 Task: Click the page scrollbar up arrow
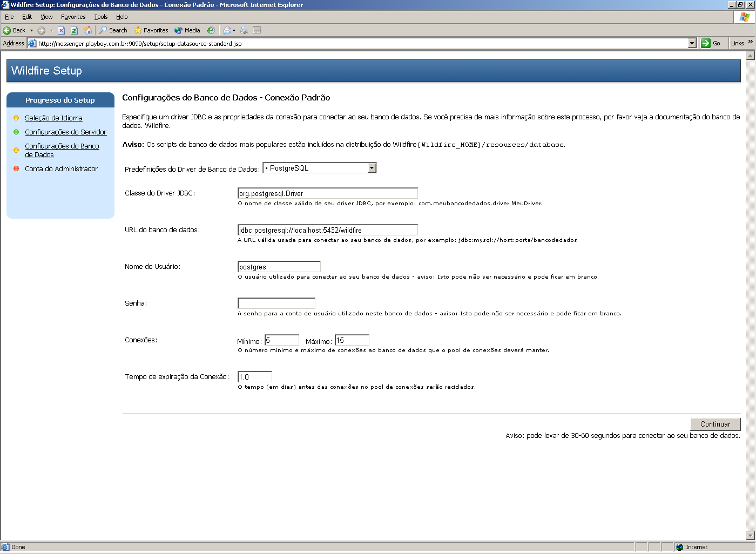click(x=750, y=56)
